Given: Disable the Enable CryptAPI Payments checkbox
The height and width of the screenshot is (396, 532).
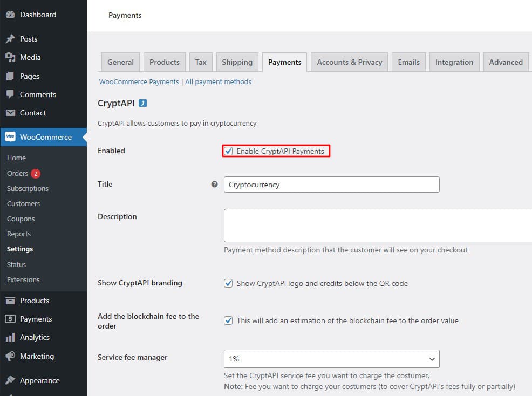Looking at the screenshot, I should pos(229,151).
